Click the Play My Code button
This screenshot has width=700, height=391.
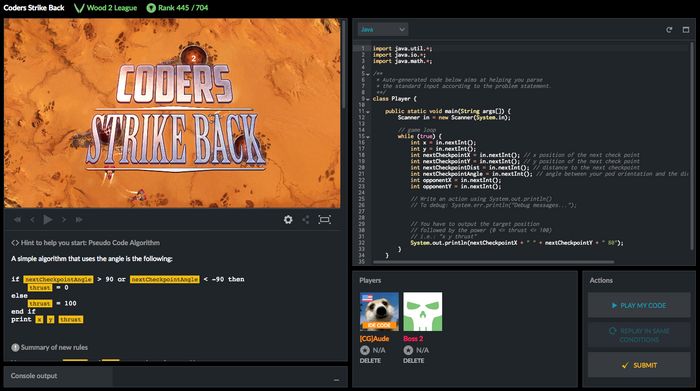[639, 305]
